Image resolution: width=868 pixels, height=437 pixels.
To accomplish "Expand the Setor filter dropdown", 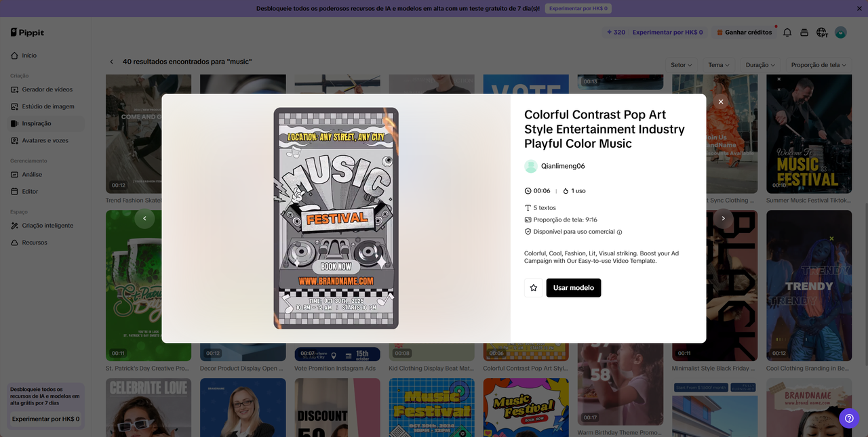I will (681, 65).
